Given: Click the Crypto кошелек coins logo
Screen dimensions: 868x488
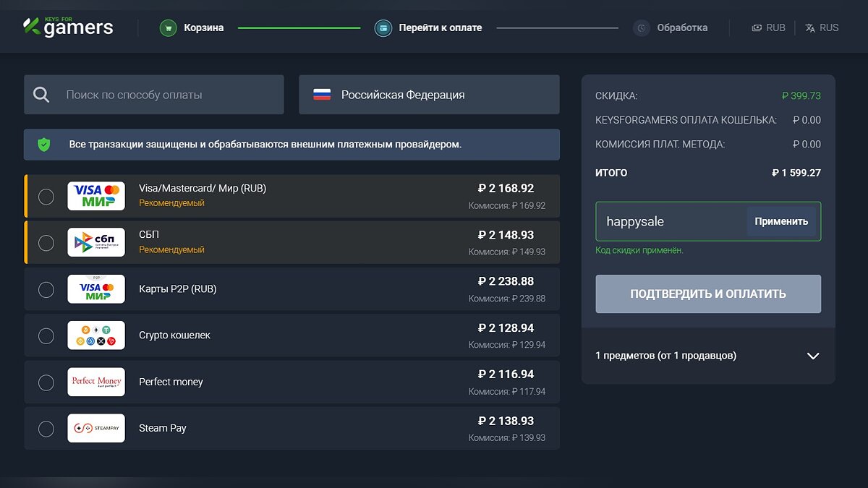Looking at the screenshot, I should [x=96, y=335].
